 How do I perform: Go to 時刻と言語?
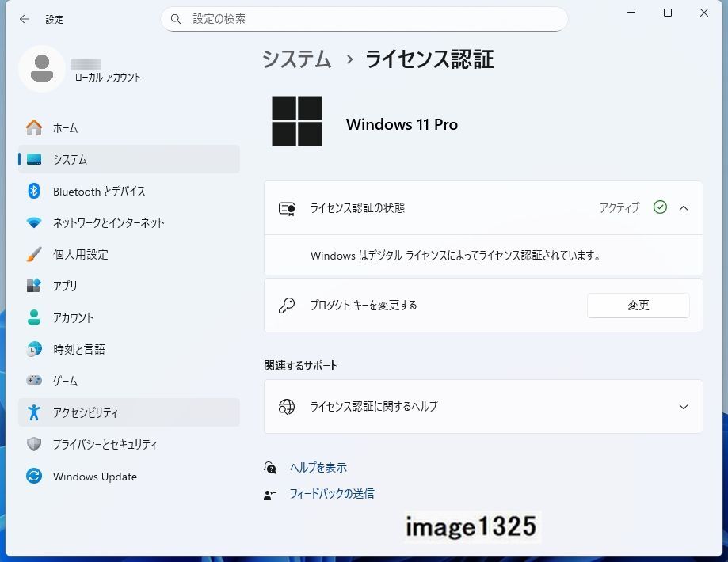pyautogui.click(x=129, y=349)
